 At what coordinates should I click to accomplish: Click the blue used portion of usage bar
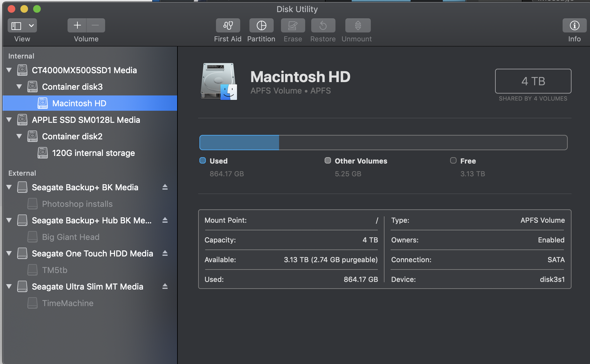coord(239,143)
